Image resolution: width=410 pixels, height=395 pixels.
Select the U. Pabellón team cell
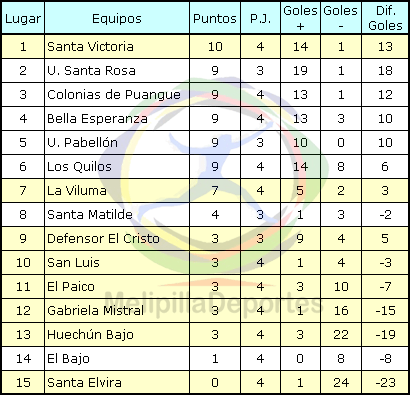click(x=117, y=143)
